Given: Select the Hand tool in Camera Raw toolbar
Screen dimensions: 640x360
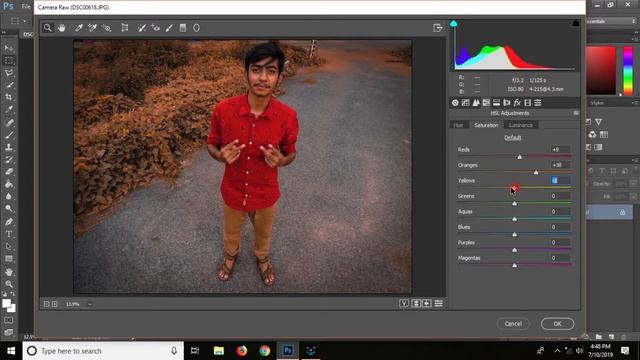Looking at the screenshot, I should pos(61,28).
